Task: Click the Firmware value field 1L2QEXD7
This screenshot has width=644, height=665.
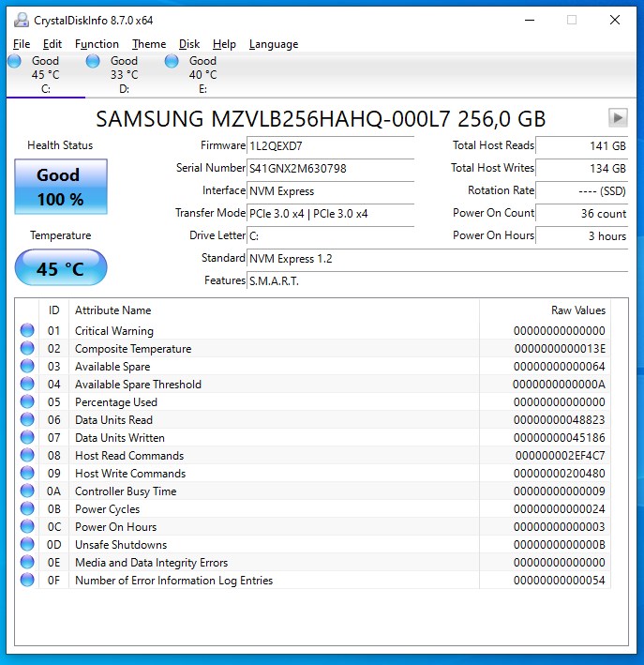Action: click(x=330, y=146)
